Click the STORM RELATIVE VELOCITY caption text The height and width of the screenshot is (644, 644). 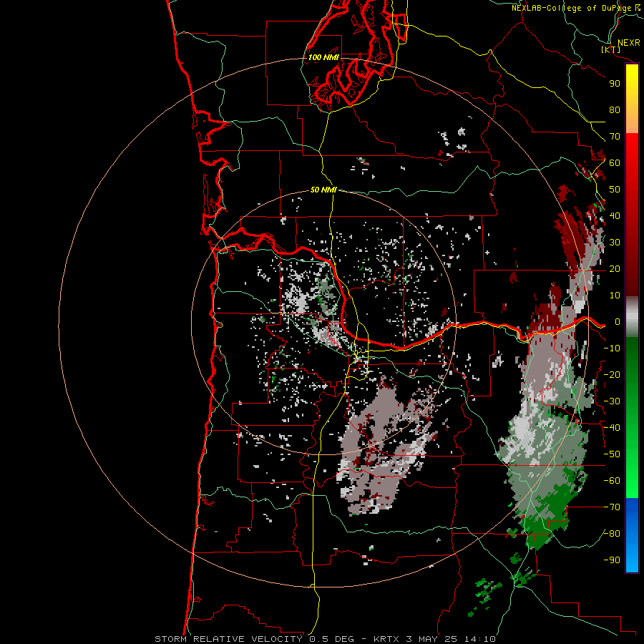(228, 639)
